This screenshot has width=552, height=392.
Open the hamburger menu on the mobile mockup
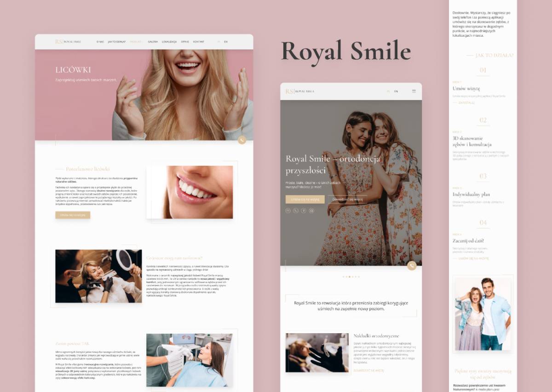click(x=414, y=91)
